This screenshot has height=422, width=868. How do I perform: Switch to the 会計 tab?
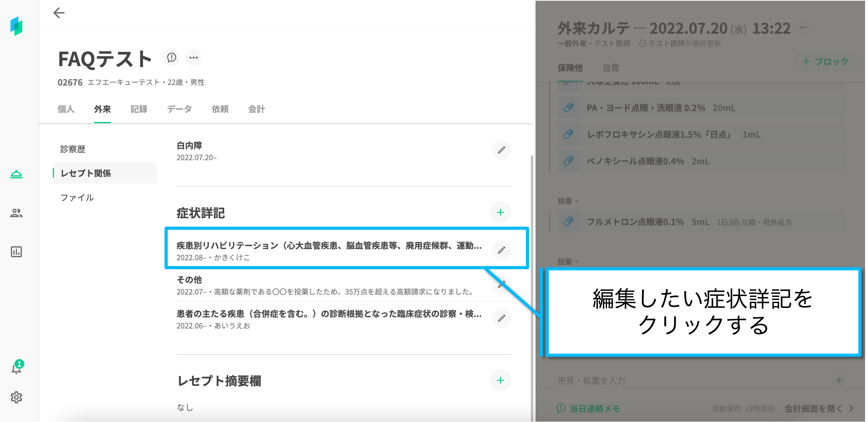256,109
